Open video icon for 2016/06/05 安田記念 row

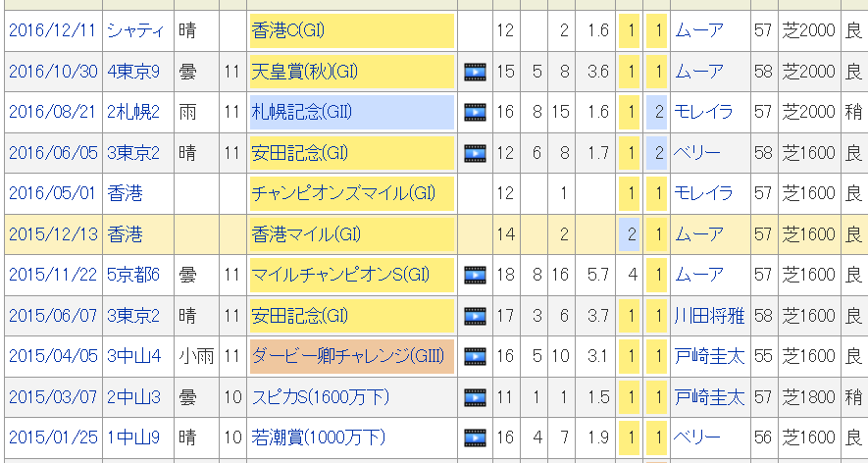pyautogui.click(x=475, y=153)
